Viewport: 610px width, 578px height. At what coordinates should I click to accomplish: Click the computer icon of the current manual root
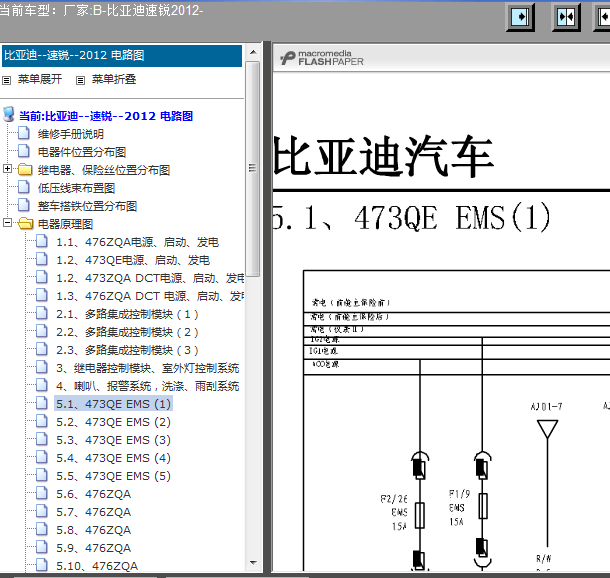point(9,115)
